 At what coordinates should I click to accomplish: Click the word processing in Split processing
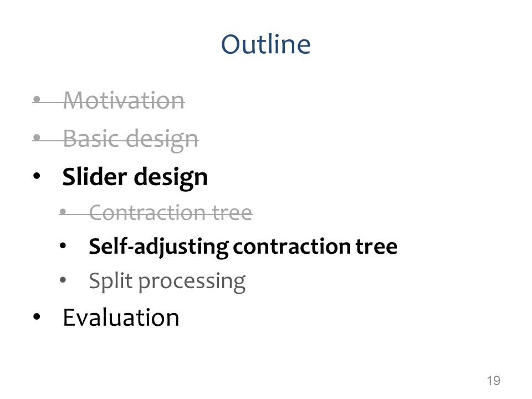(192, 282)
